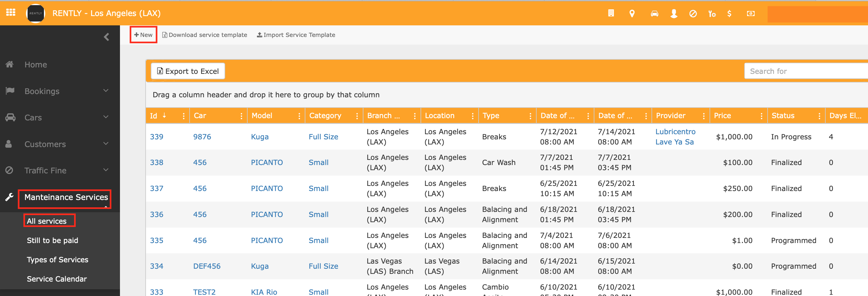Open the car icon in header
The height and width of the screenshot is (296, 868).
[654, 13]
